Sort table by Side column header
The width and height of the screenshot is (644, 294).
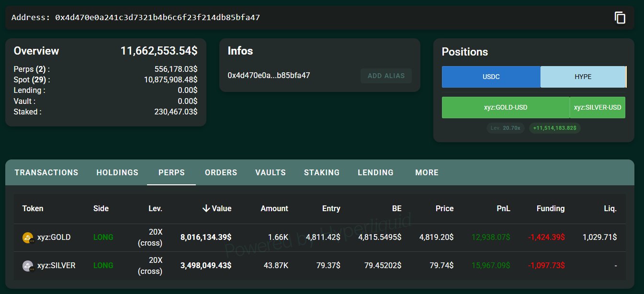coord(101,208)
